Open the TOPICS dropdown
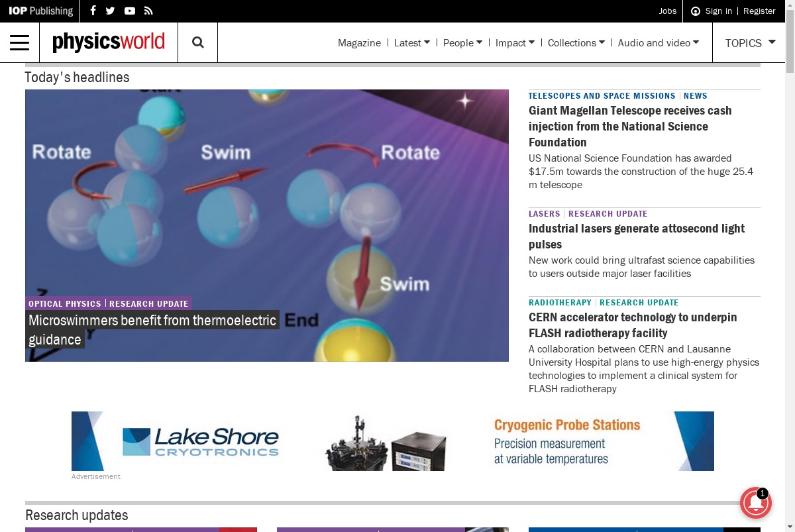This screenshot has width=795, height=532. coord(751,43)
